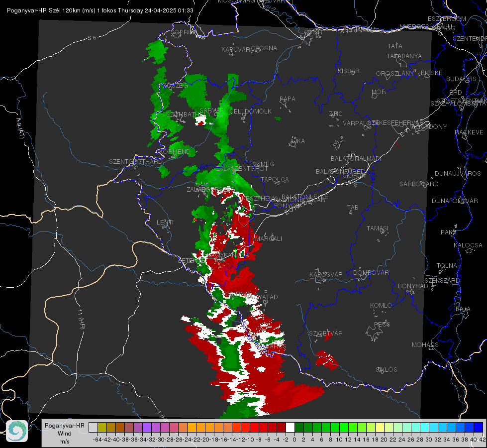Click the SIKLOS label
The image size is (487, 448).
point(387,370)
